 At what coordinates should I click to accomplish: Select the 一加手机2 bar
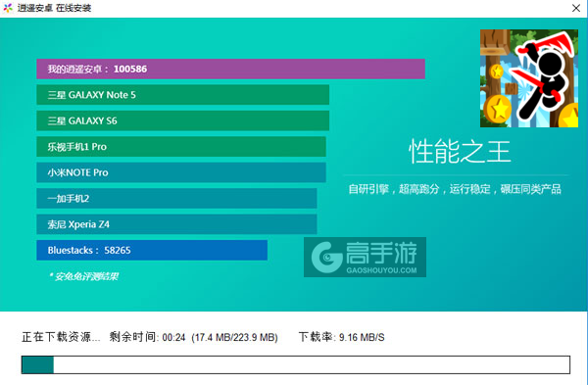(176, 198)
